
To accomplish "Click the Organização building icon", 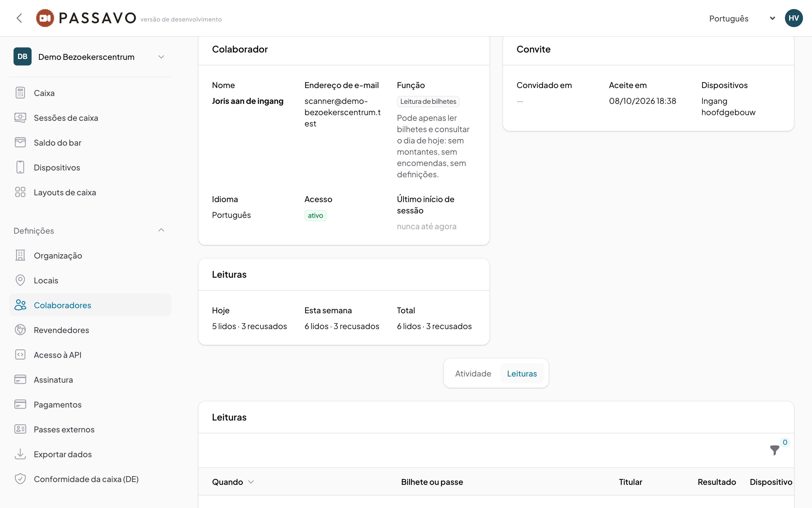I will [x=20, y=255].
